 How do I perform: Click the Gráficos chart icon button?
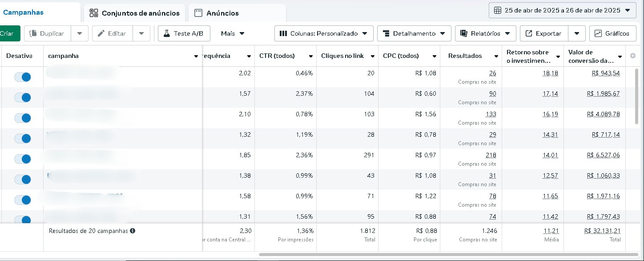(612, 33)
